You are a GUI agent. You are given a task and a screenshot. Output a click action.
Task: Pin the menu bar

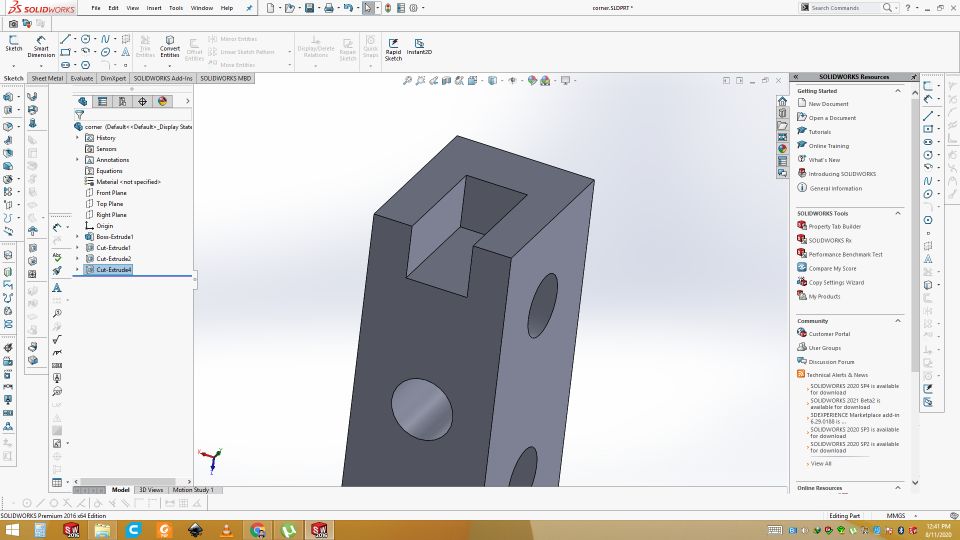point(249,8)
